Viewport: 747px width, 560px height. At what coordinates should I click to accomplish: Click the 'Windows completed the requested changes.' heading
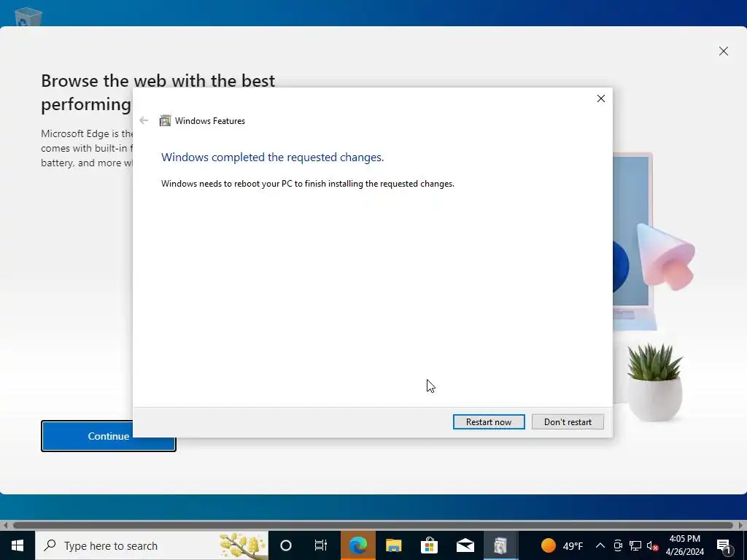273,157
